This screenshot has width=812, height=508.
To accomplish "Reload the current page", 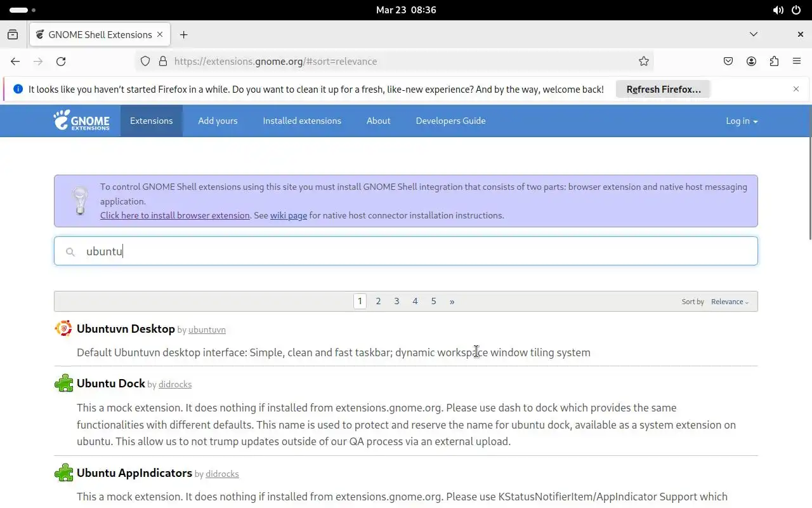I will point(61,61).
